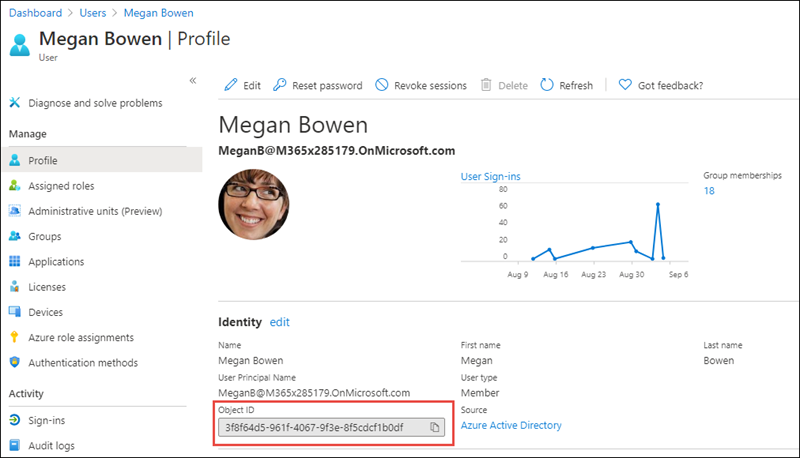Open Authentication methods
This screenshot has height=458, width=800.
click(83, 363)
